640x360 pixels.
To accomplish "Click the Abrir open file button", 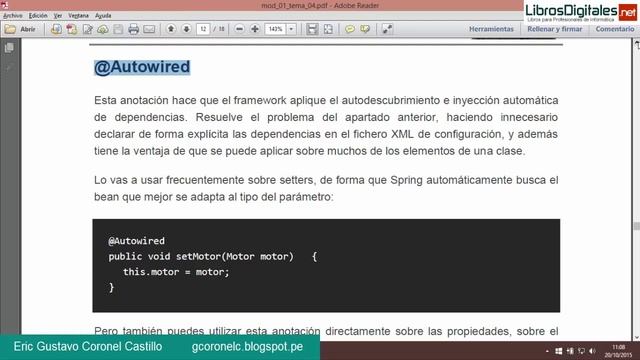I will click(20, 29).
